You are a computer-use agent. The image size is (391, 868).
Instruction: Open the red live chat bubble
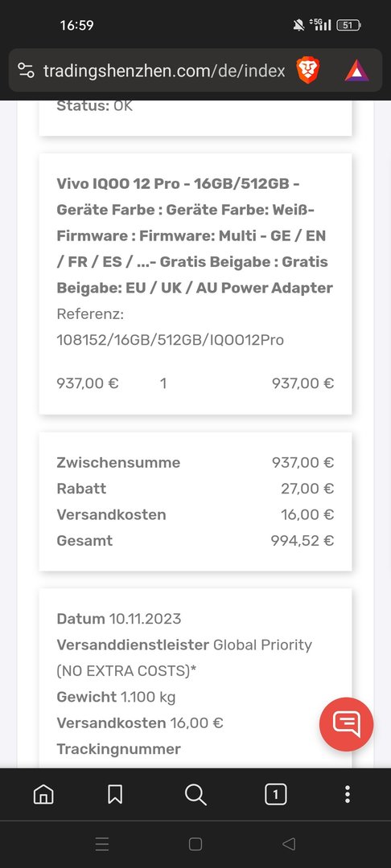tap(347, 724)
